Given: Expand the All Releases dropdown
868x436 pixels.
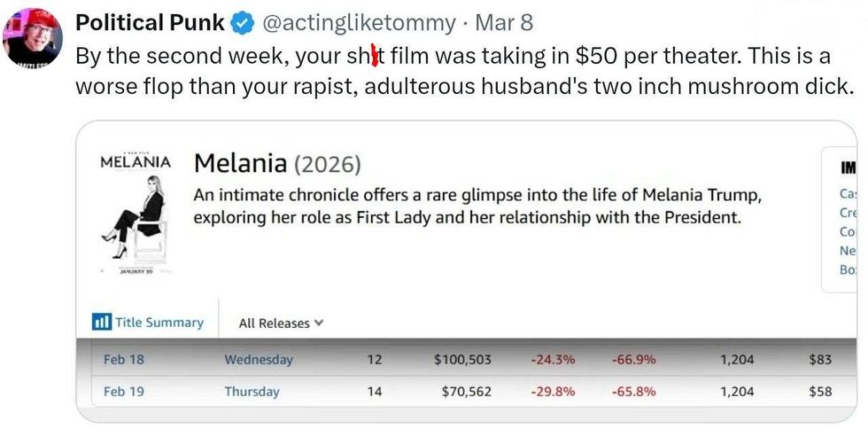Looking at the screenshot, I should click(x=281, y=323).
